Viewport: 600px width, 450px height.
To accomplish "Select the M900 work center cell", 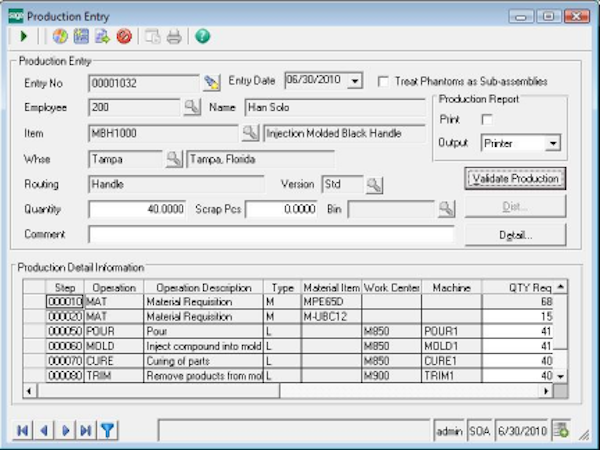I will point(391,376).
